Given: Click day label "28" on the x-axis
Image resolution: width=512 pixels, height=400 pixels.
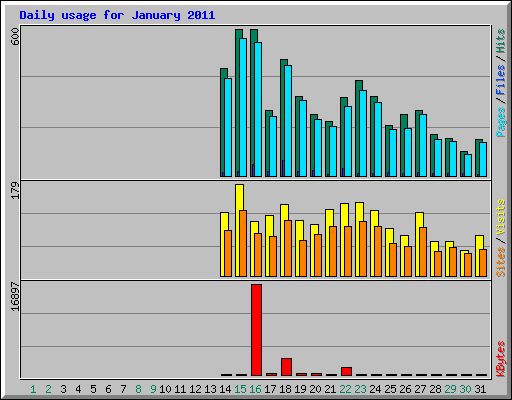Looking at the screenshot, I should point(435,389).
